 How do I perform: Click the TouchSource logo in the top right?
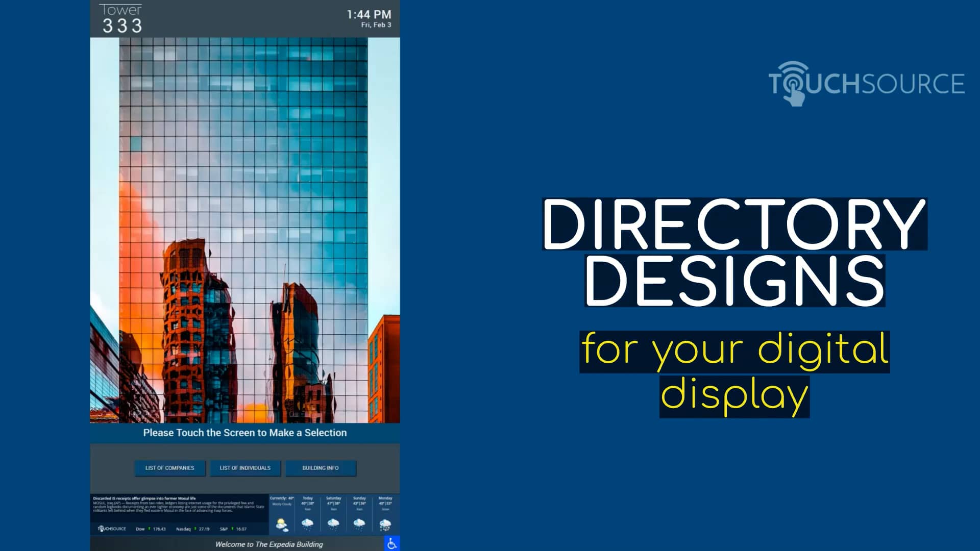(x=868, y=82)
